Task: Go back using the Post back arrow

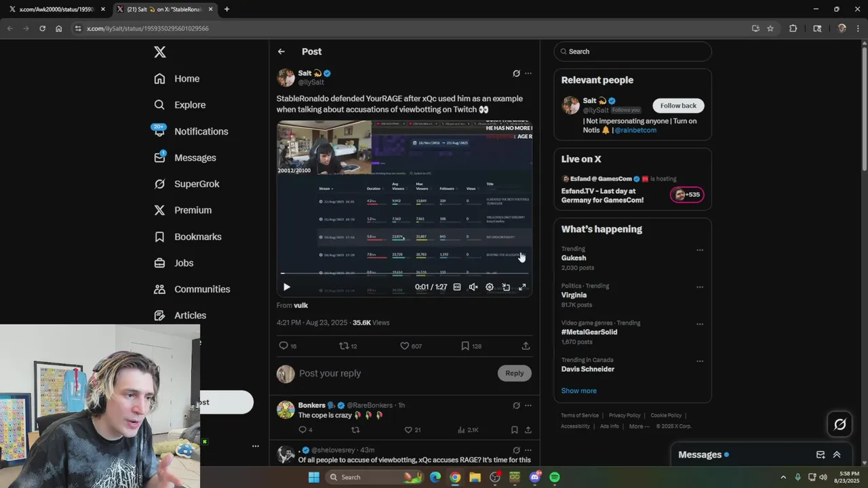Action: [x=281, y=52]
